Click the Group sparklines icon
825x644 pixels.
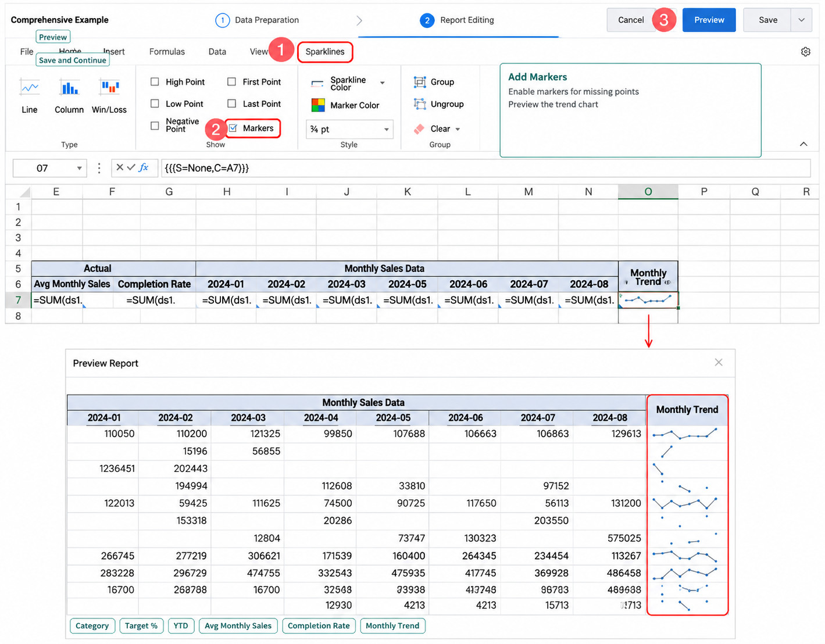coord(420,82)
